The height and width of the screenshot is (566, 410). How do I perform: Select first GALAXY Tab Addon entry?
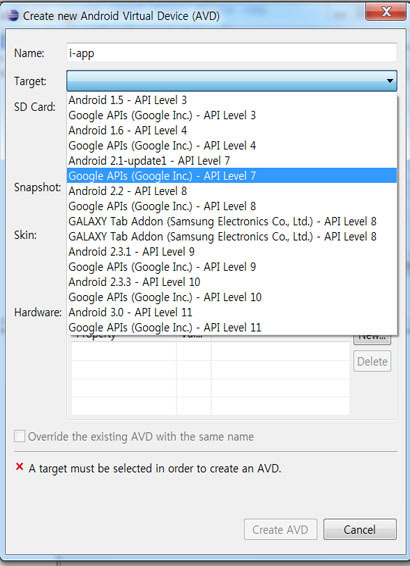tap(232, 221)
